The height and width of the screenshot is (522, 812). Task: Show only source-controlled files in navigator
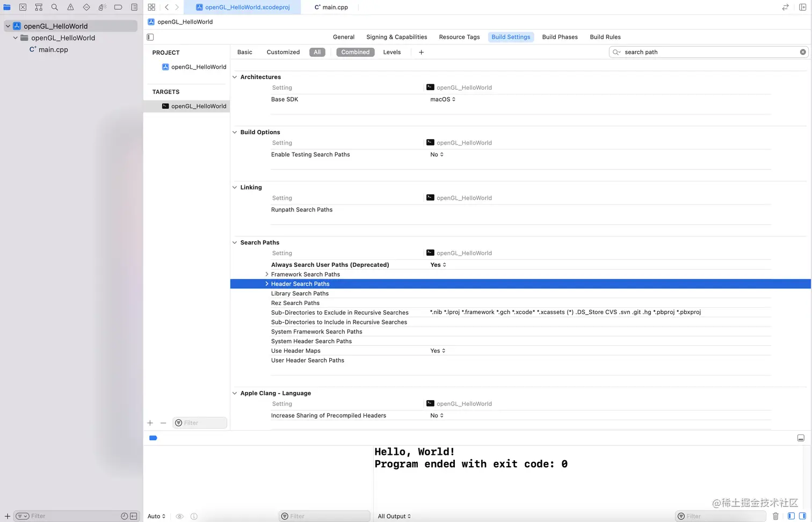click(x=134, y=517)
